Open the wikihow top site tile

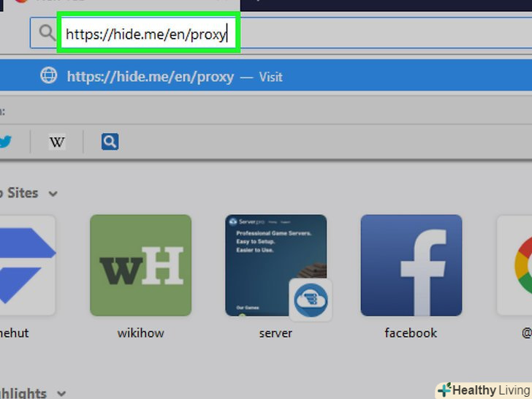click(x=141, y=265)
